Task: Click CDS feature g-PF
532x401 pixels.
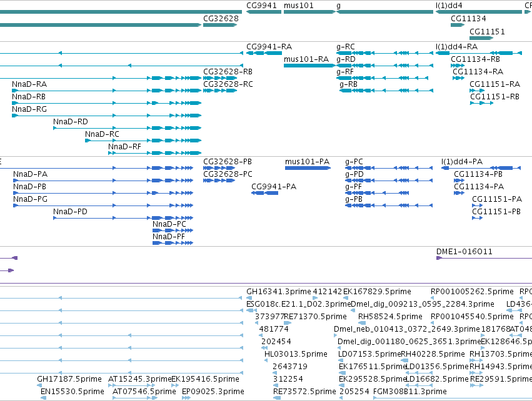Action: pyautogui.click(x=354, y=187)
